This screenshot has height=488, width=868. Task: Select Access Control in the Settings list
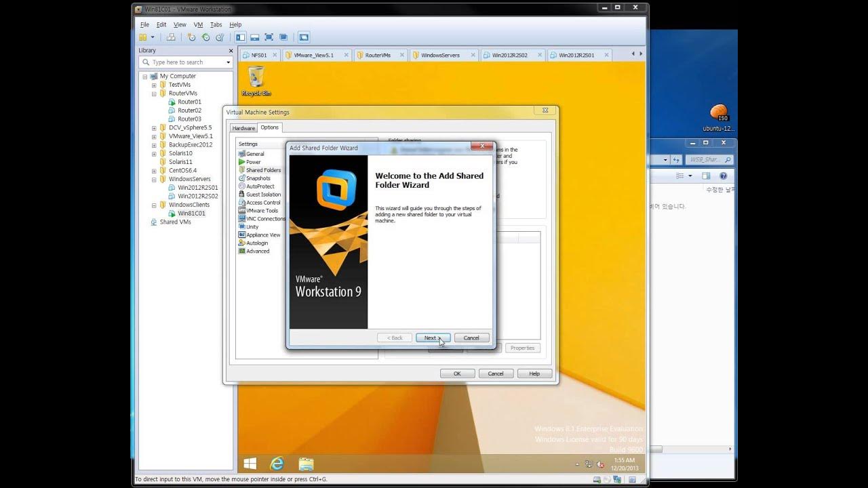pos(263,203)
